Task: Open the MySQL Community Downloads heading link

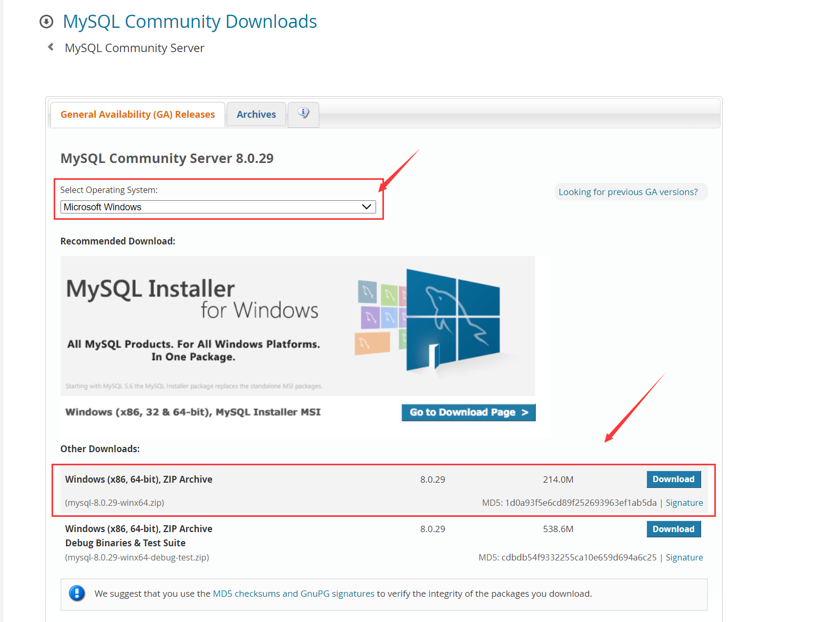Action: tap(189, 22)
